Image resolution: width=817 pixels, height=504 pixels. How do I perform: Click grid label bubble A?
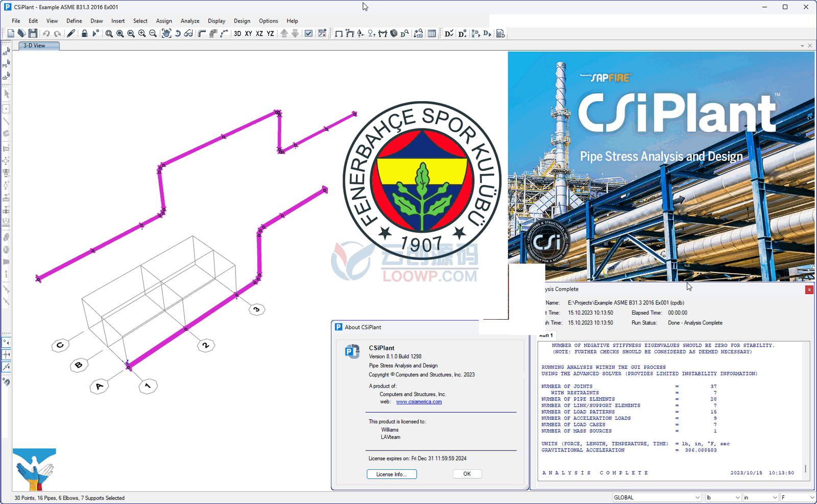[99, 387]
